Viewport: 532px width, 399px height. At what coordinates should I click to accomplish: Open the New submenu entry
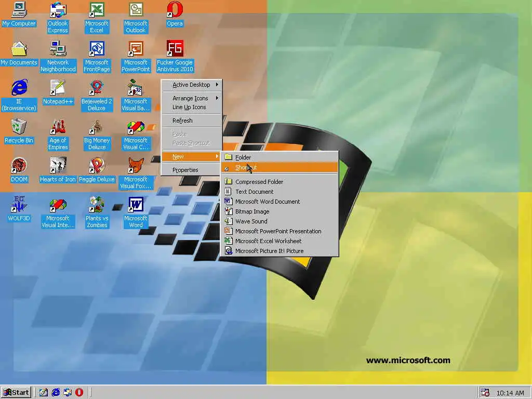click(192, 156)
